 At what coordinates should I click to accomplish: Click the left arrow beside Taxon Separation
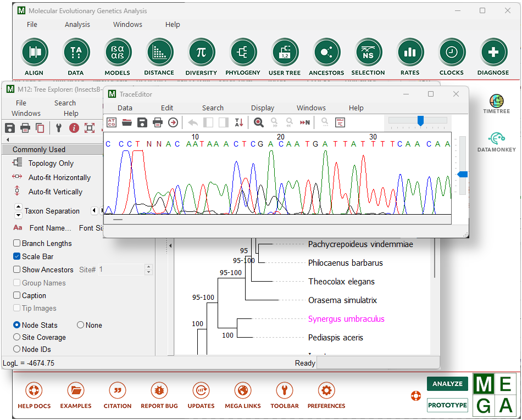(x=94, y=210)
